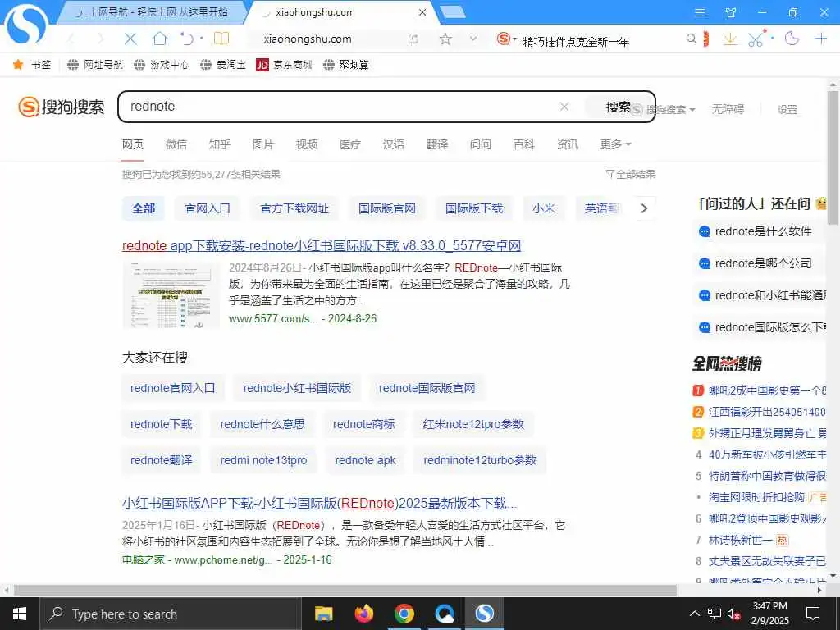Search related term rednote什么意思
This screenshot has height=630, width=840.
262,424
